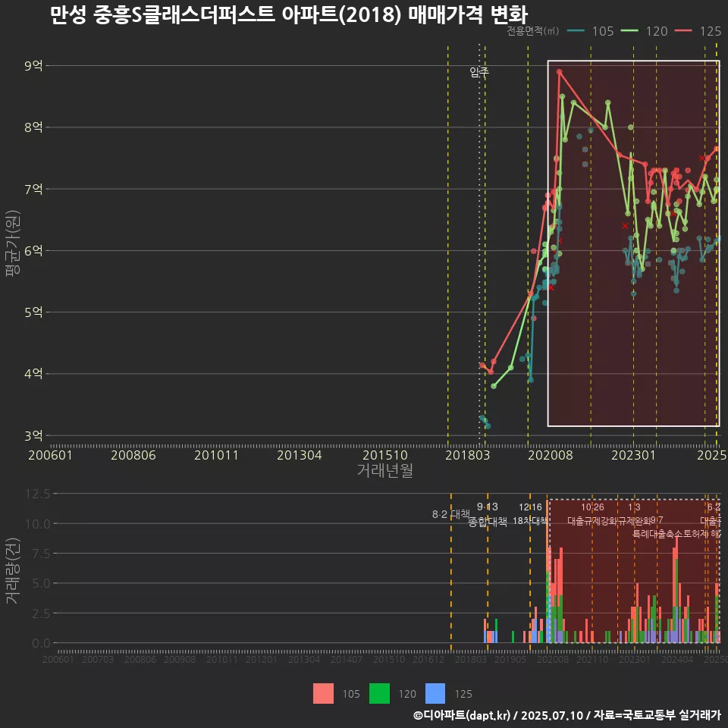Click the '10·26' policy marker label
Image resolution: width=728 pixels, height=728 pixels.
pyautogui.click(x=592, y=507)
